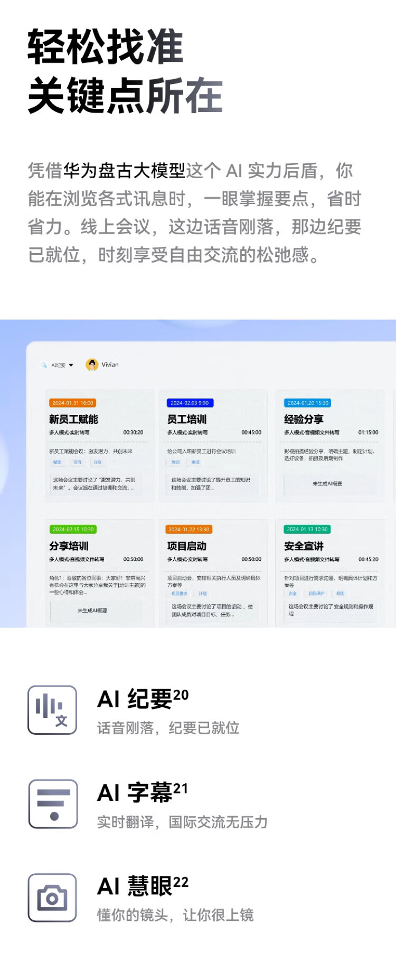396x980 pixels.
Task: Click the 未生成AI概要 button in 分享培训
Action: coord(92,611)
